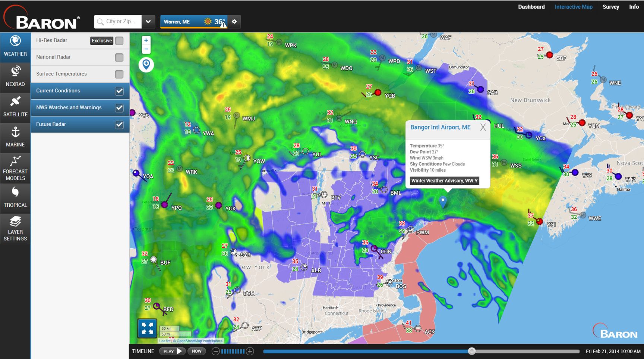Open location settings gear icon
Image resolution: width=644 pixels, height=359 pixels.
[234, 22]
